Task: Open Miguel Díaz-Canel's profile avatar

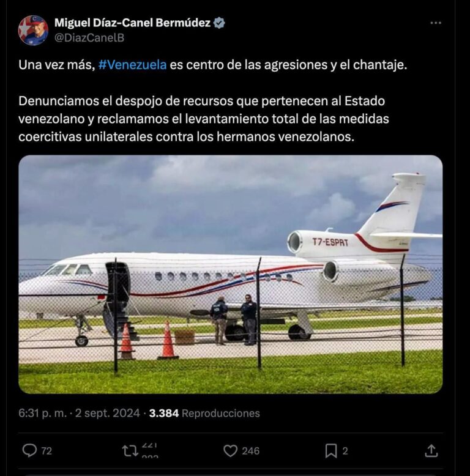Action: pyautogui.click(x=33, y=31)
